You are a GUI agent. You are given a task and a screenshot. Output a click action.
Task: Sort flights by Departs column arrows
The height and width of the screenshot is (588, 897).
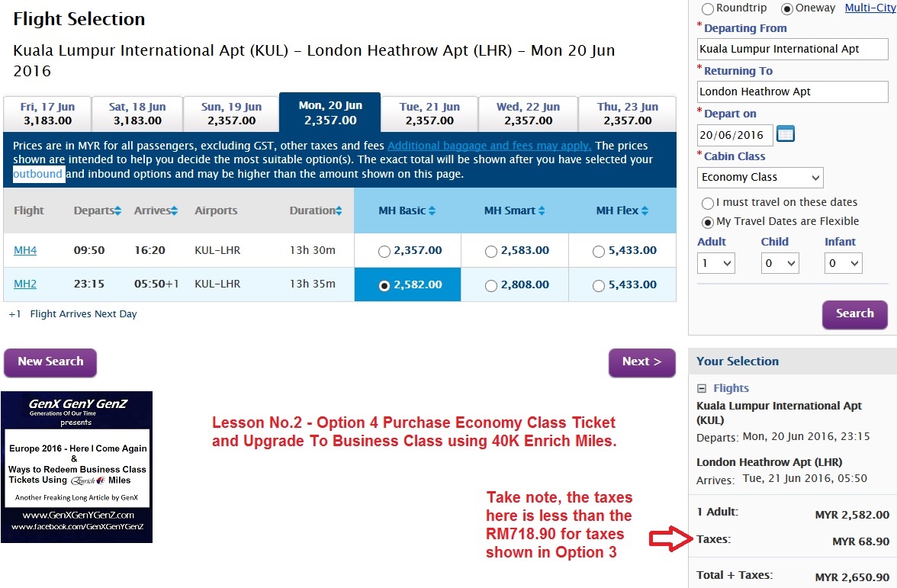pos(117,211)
